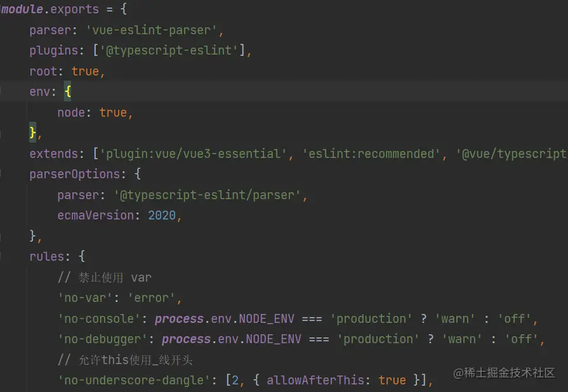Click the '@typescript-eslint' plugin string

pos(169,50)
